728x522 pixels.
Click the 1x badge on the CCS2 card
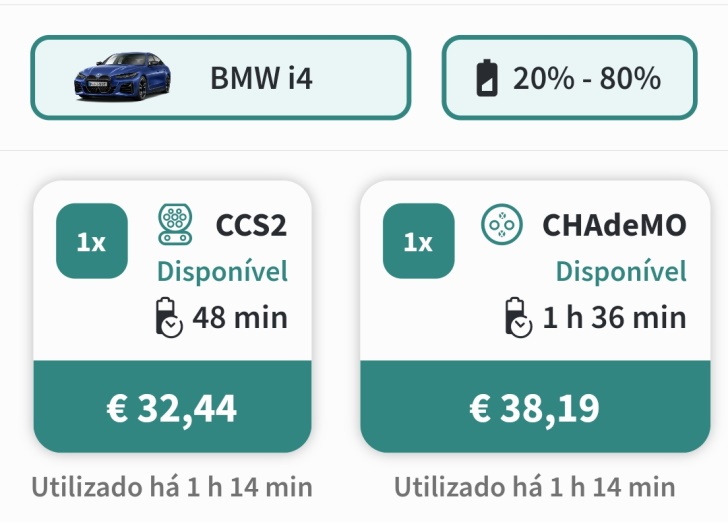pyautogui.click(x=91, y=241)
